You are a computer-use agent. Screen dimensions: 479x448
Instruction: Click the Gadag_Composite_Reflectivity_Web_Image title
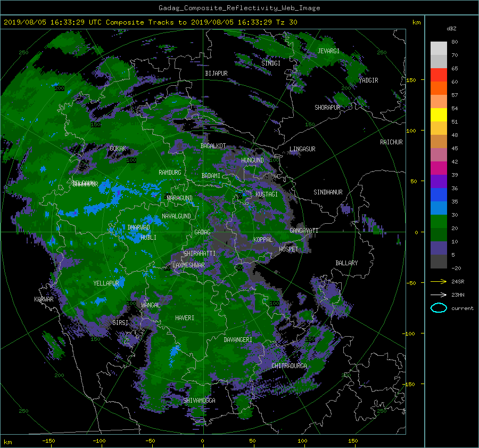pos(239,8)
